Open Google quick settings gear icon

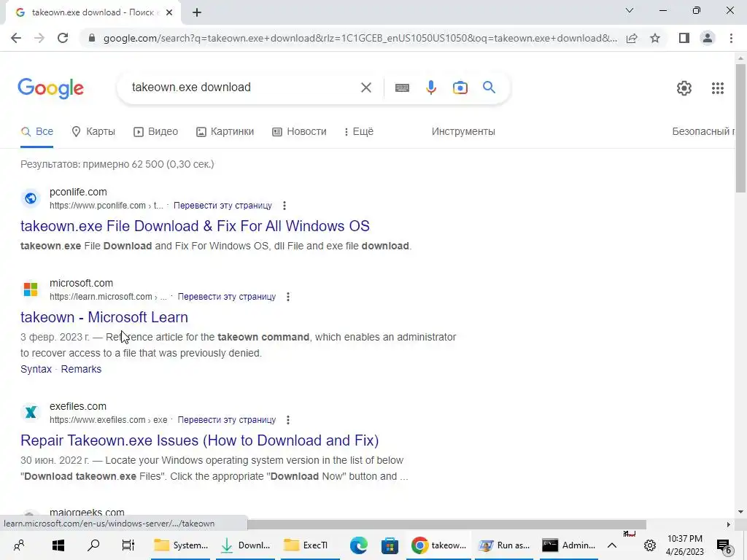click(x=684, y=88)
